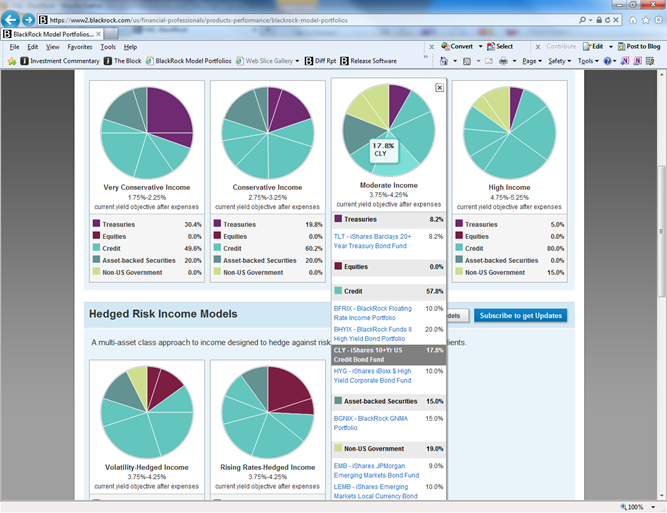Click the security lock icon in address bar
This screenshot has height=513, width=667.
[x=599, y=20]
